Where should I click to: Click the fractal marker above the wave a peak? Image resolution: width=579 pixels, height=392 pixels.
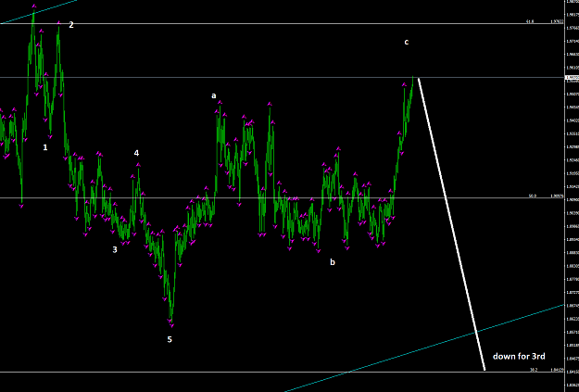[x=220, y=102]
